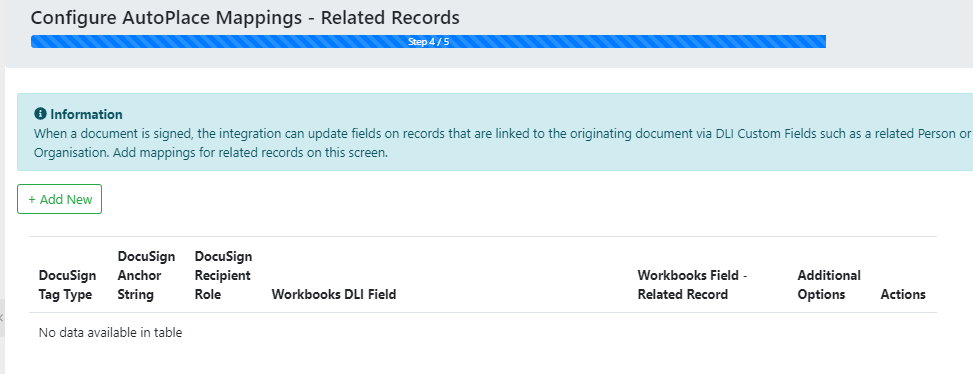Sort by DocuSign Anchor String column
The image size is (973, 374).
146,275
